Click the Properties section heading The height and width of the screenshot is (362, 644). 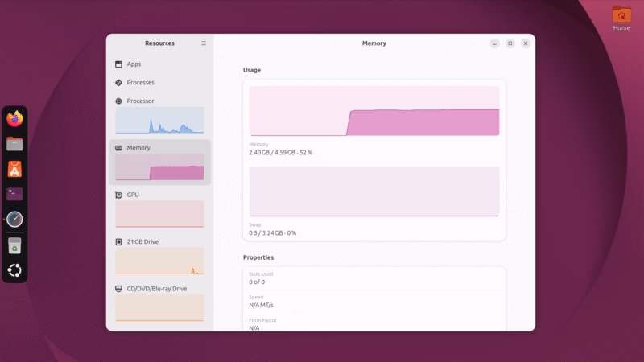coord(258,257)
